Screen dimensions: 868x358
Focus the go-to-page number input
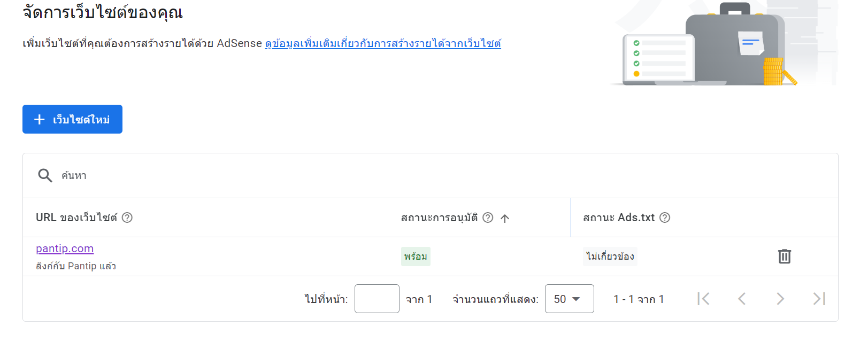(377, 299)
